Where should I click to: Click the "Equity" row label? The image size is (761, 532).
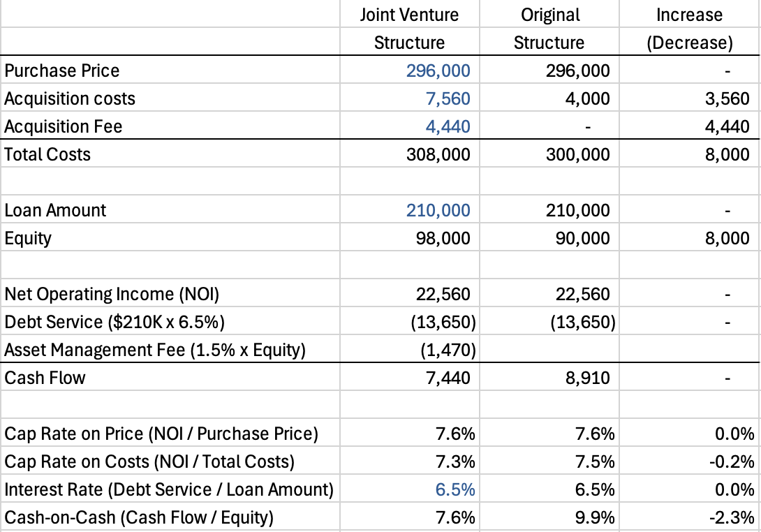[x=28, y=238]
